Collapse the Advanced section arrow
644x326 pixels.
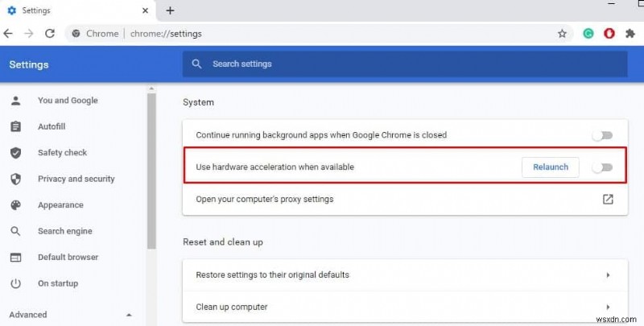point(129,315)
